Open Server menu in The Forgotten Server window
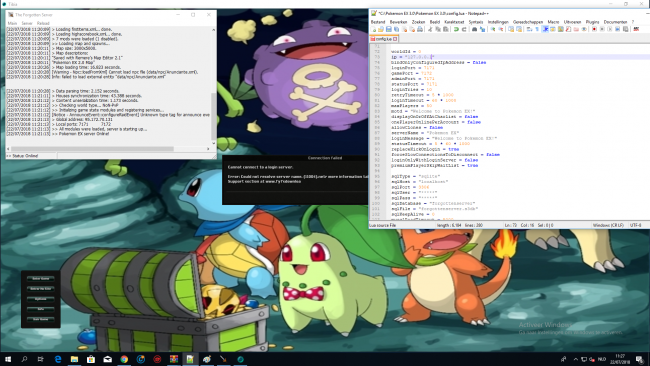 point(27,24)
